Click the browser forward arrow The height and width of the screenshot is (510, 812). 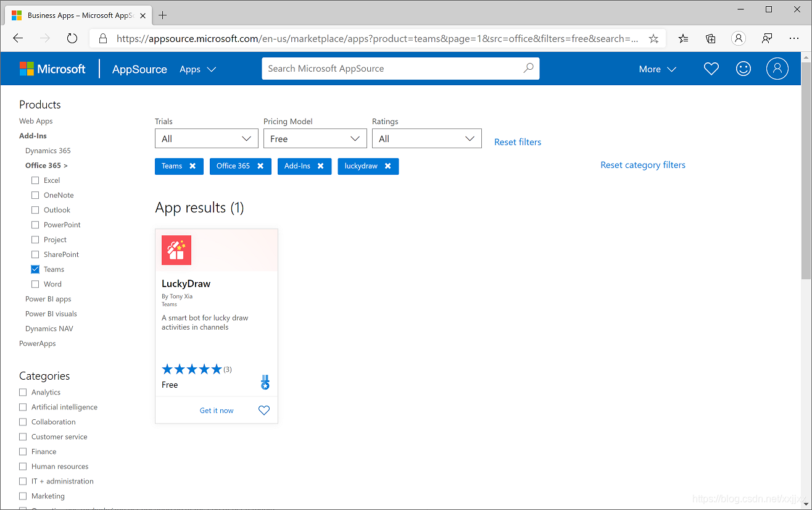tap(45, 38)
